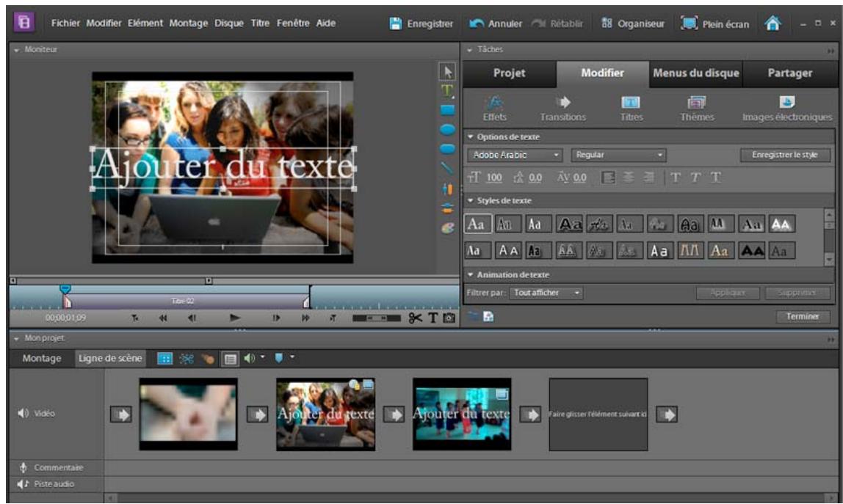Toggle bold text formatting
Screen dimensions: 843x504
click(675, 177)
